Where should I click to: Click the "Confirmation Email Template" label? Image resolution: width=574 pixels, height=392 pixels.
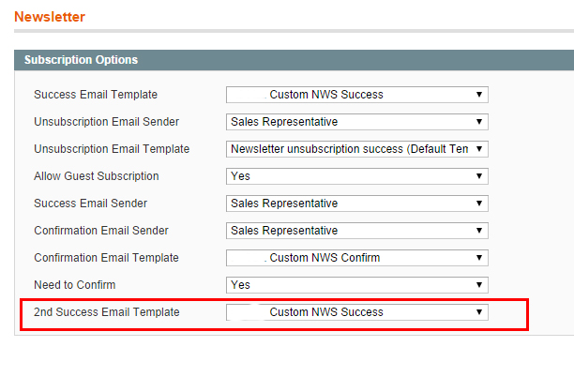click(x=106, y=258)
